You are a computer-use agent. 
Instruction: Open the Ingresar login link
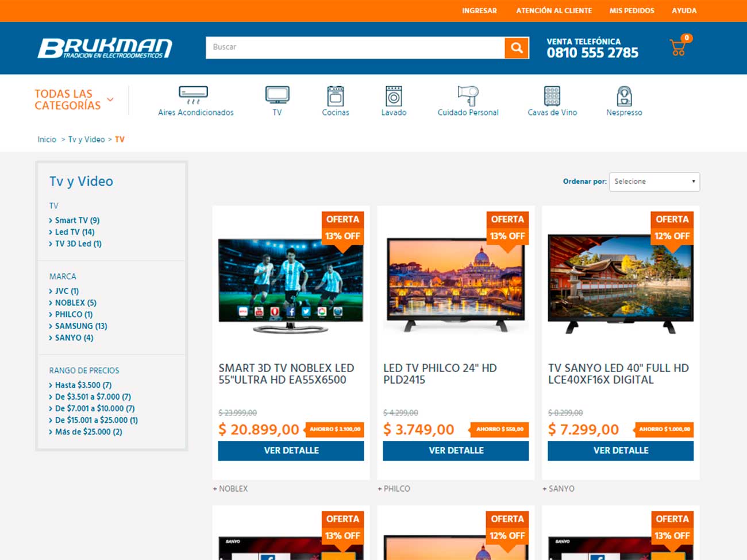click(479, 11)
